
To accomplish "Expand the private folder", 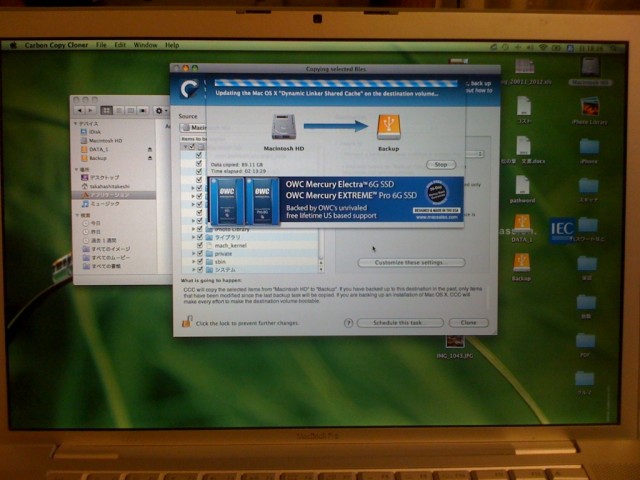I will click(x=193, y=253).
